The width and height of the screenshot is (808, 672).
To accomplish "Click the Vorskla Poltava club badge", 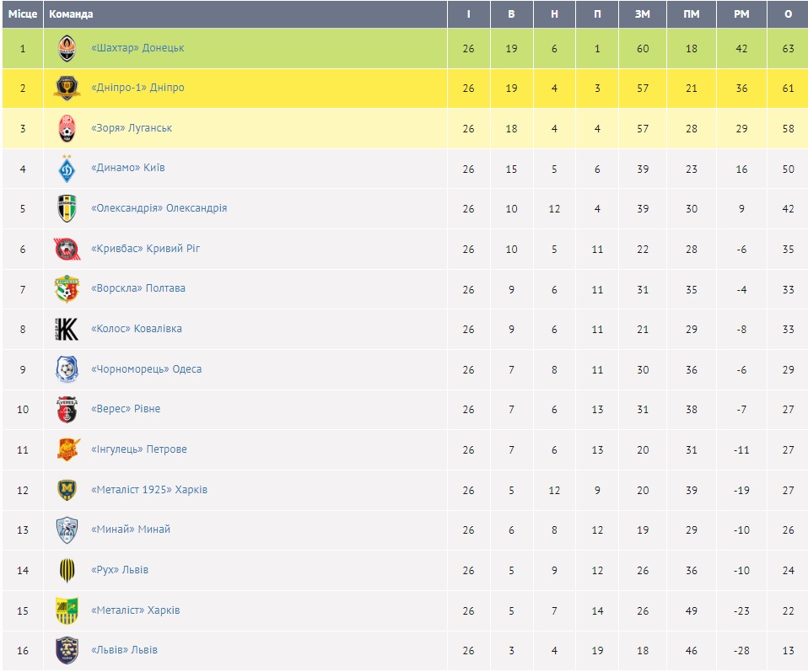I will tap(67, 288).
